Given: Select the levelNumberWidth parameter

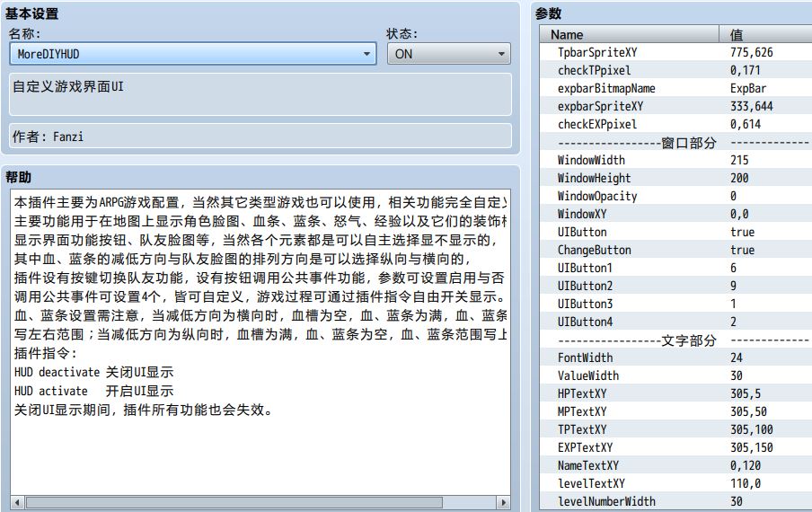Looking at the screenshot, I should (606, 501).
